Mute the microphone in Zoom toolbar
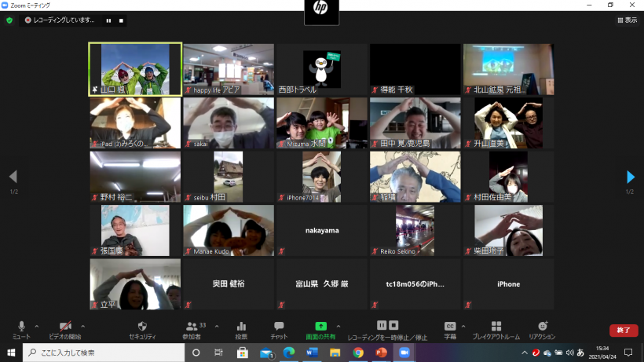This screenshot has height=362, width=644. 21,329
